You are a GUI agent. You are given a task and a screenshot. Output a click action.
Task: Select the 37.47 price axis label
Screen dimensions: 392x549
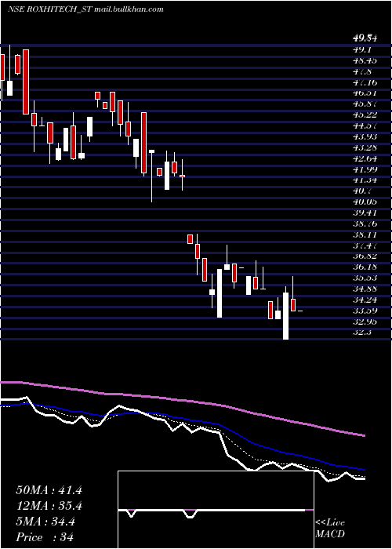[365, 245]
